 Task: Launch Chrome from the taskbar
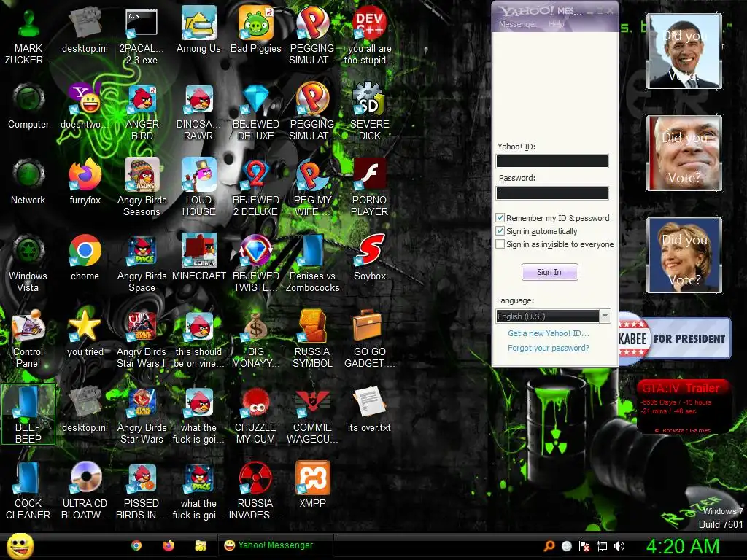coord(136,545)
